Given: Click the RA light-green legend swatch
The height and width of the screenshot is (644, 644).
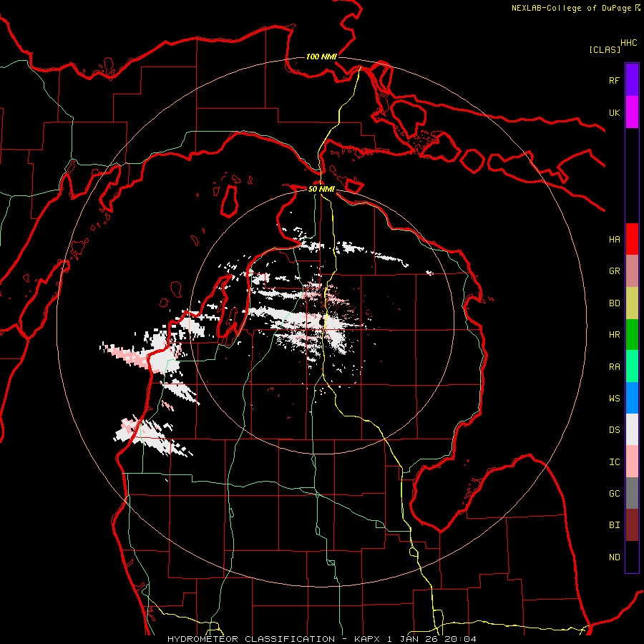Looking at the screenshot, I should click(x=632, y=366).
